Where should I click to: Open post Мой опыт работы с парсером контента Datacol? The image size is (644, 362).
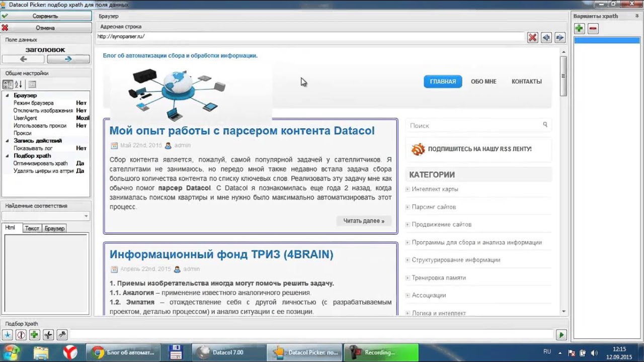coord(242,131)
